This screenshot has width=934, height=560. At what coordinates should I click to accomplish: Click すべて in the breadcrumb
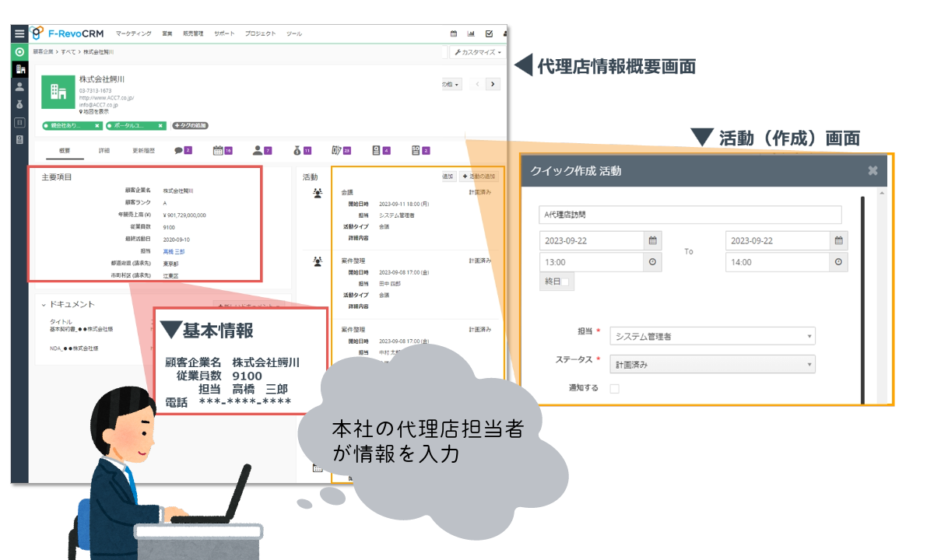click(68, 51)
